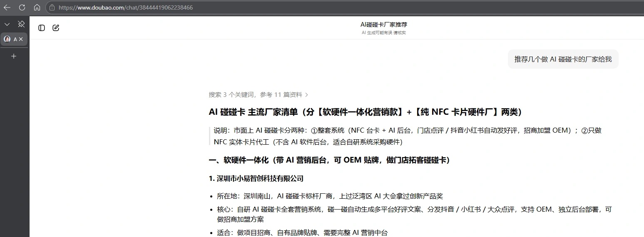View site info via the lock icon

pos(52,7)
